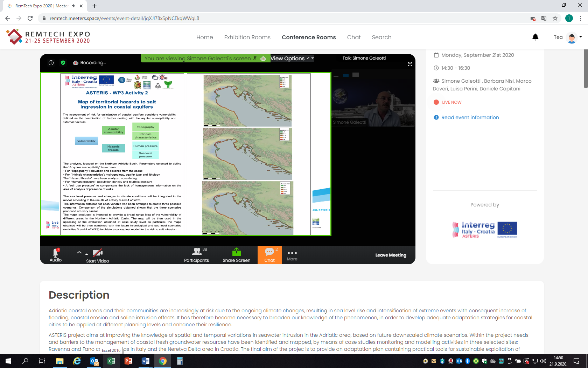Click the green encryption shield icon

[x=63, y=63]
